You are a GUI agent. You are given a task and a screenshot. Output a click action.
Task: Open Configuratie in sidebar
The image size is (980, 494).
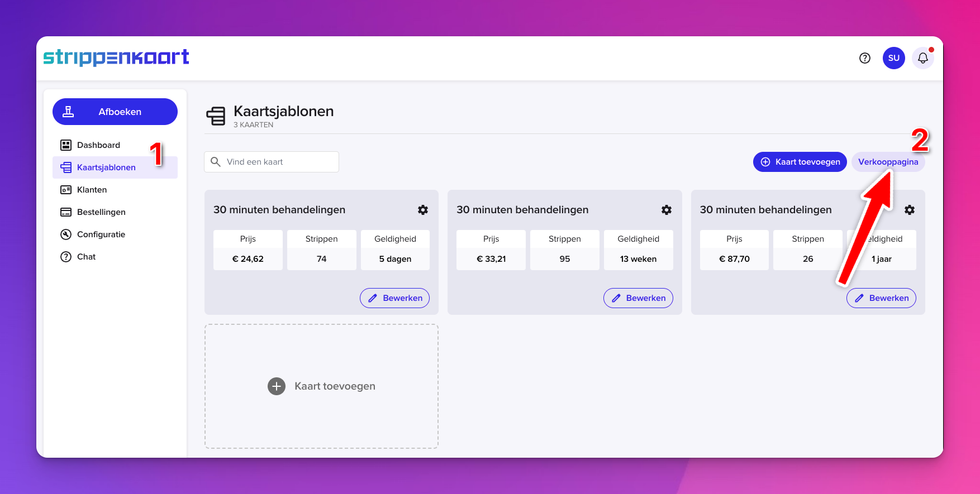[101, 234]
